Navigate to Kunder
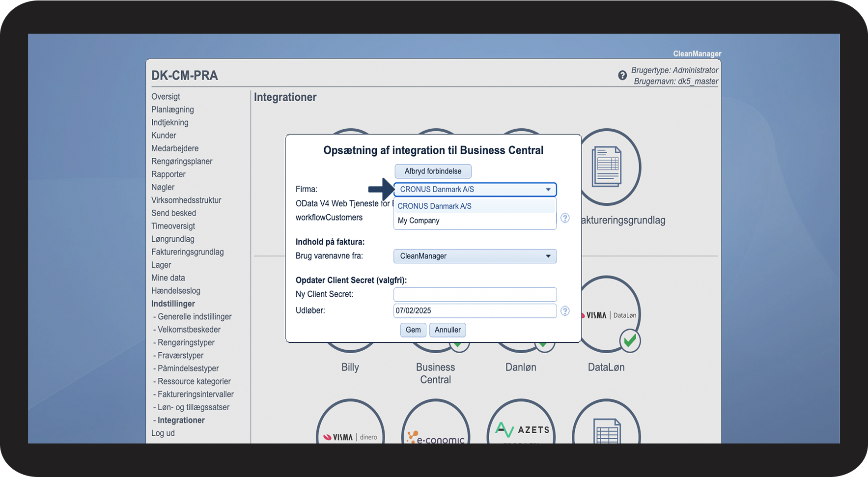Screen dimensions: 868x477 [164, 136]
